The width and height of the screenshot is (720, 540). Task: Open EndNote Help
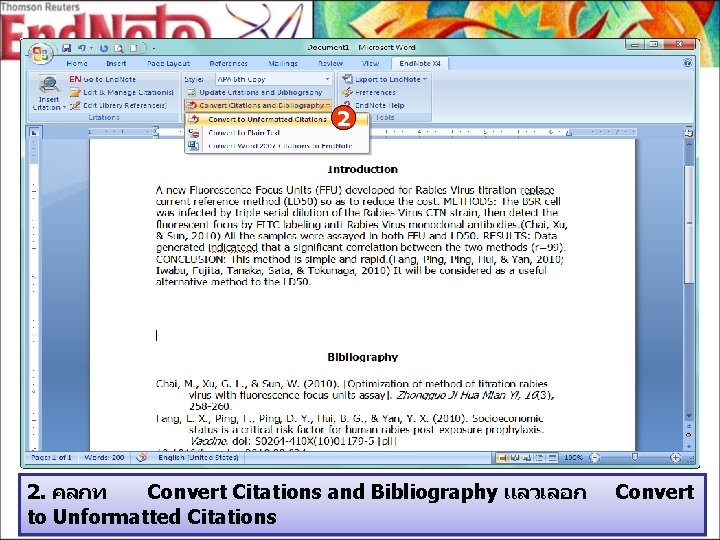tap(373, 105)
